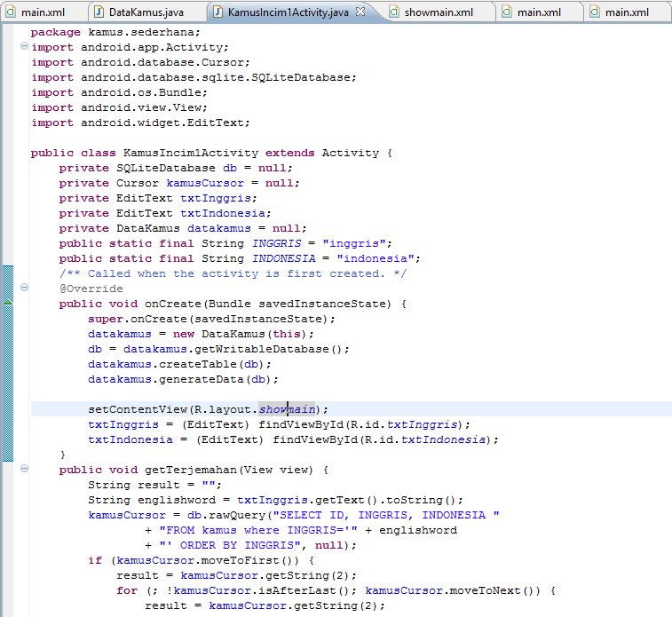
Task: Click the class name KamusIncim1Activity in declaration
Action: 191,153
